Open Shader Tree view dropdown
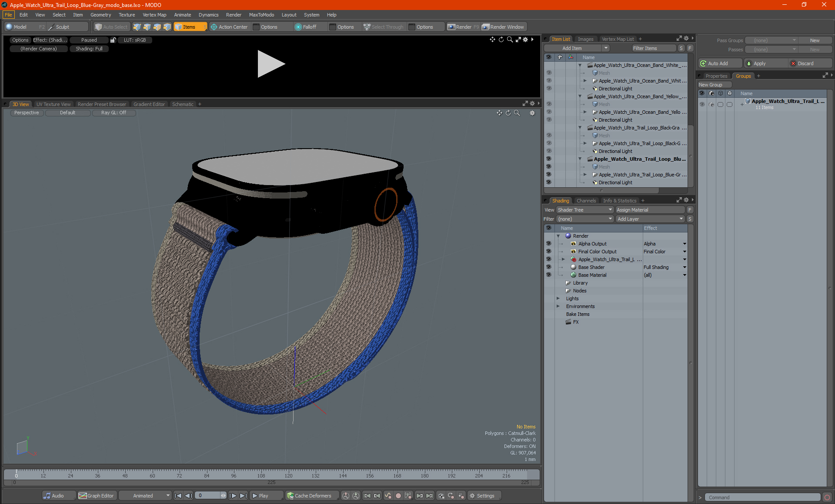Image resolution: width=835 pixels, height=504 pixels. [x=585, y=210]
